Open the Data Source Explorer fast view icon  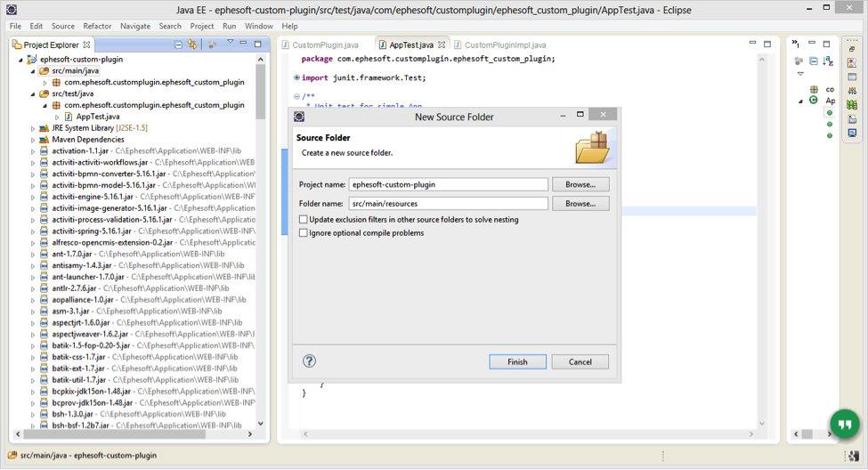coord(852,105)
